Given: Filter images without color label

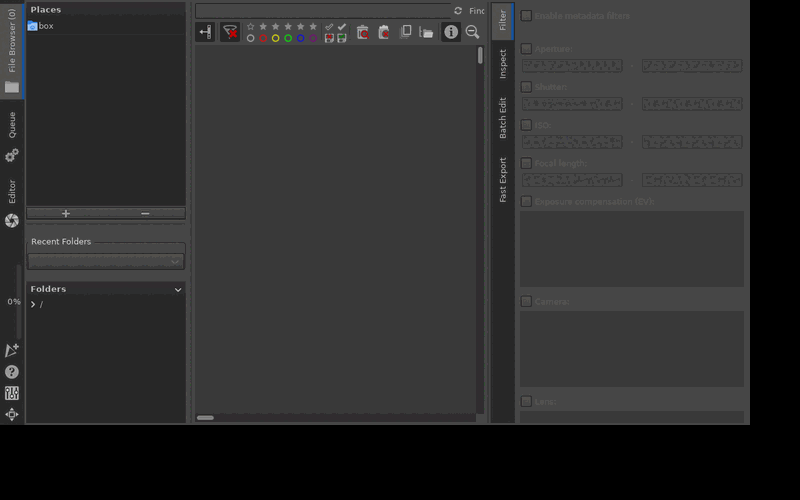Looking at the screenshot, I should (x=251, y=38).
